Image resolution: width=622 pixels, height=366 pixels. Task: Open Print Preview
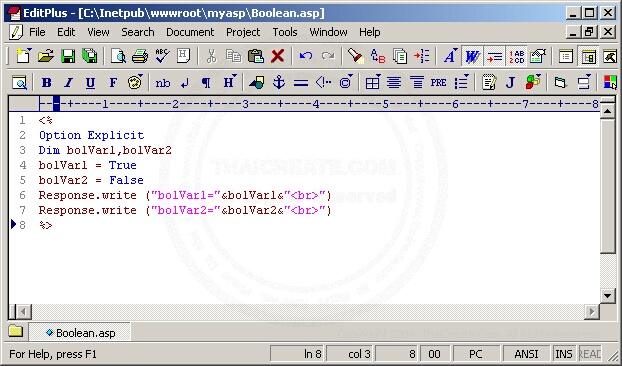pos(118,56)
